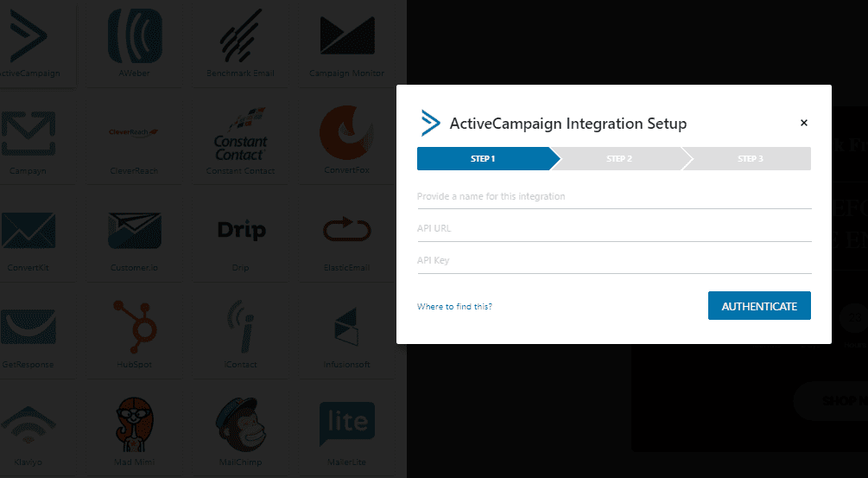
Task: Select the HubSpot sprocket icon
Action: 135,327
